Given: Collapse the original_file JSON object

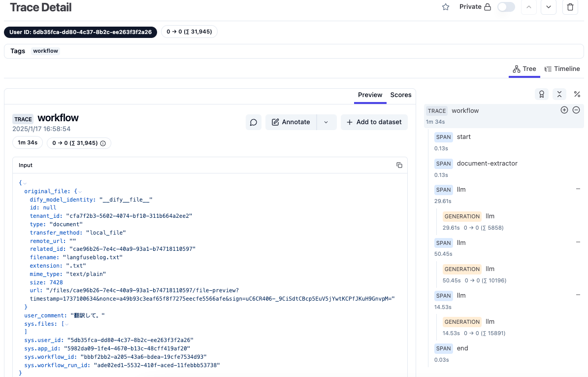Looking at the screenshot, I should [80, 191].
